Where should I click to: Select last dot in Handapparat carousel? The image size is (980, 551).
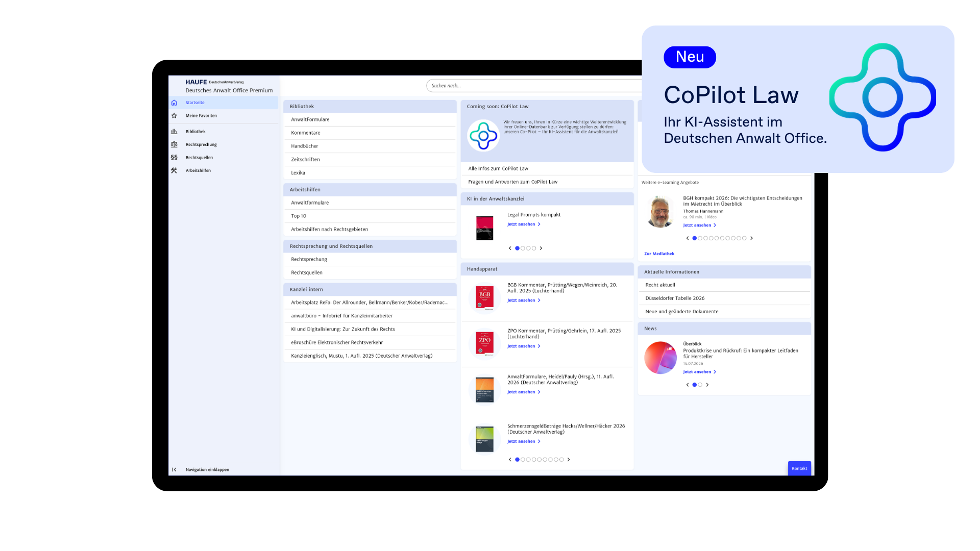[x=561, y=460]
